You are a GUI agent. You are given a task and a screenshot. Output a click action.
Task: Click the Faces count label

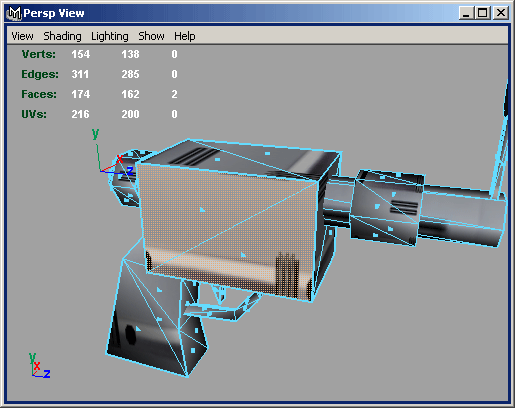tap(39, 94)
